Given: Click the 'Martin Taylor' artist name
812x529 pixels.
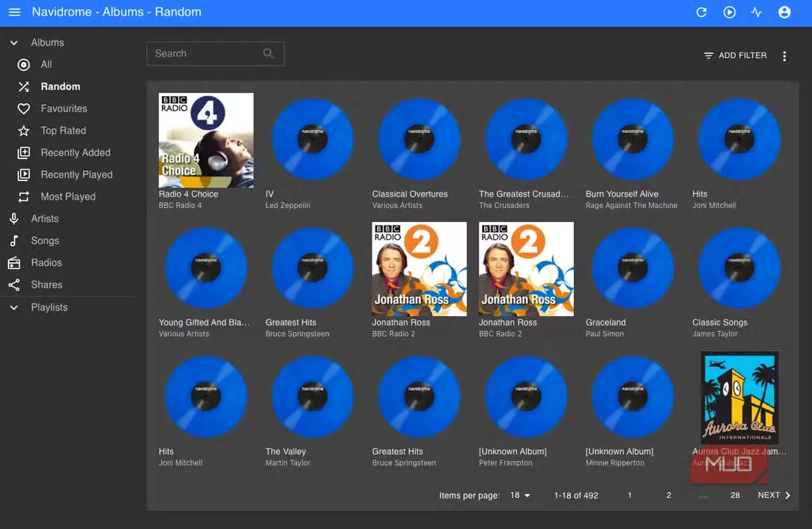Looking at the screenshot, I should (288, 463).
